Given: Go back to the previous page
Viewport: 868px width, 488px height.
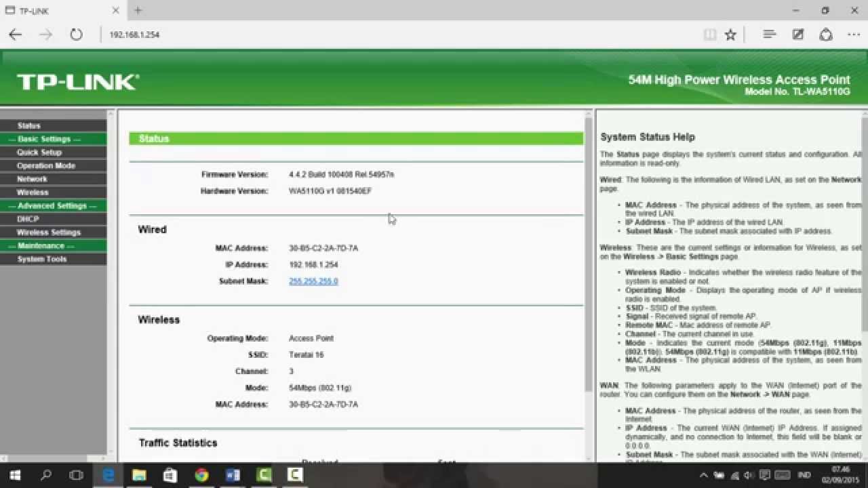Looking at the screenshot, I should pyautogui.click(x=15, y=35).
